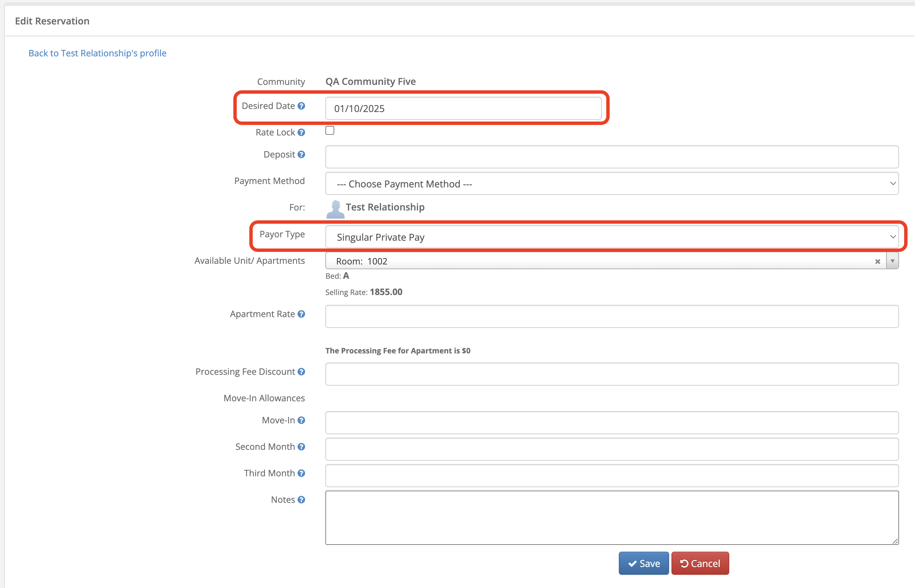
Task: Clear the selected Room 1002 with X
Action: click(x=877, y=261)
